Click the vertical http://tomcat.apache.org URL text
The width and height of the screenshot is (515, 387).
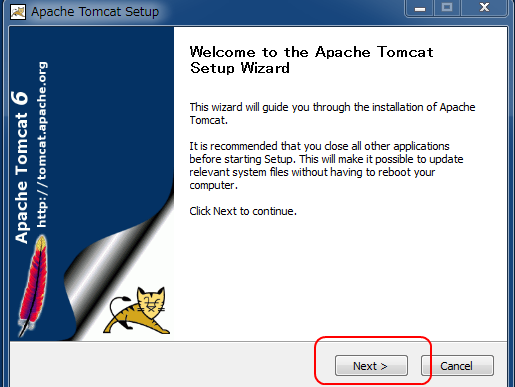coord(42,145)
